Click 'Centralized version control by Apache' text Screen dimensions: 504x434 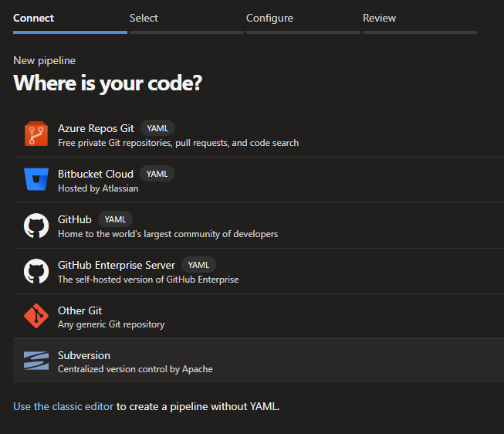(x=135, y=369)
